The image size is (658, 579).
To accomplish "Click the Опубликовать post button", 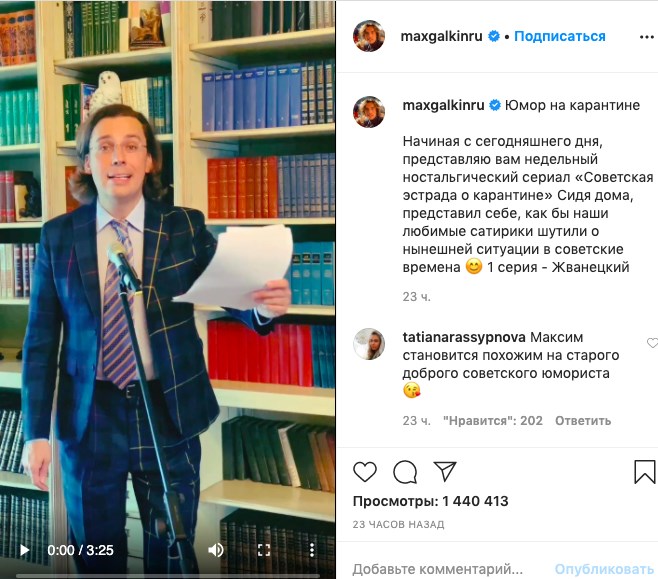I will click(x=604, y=569).
